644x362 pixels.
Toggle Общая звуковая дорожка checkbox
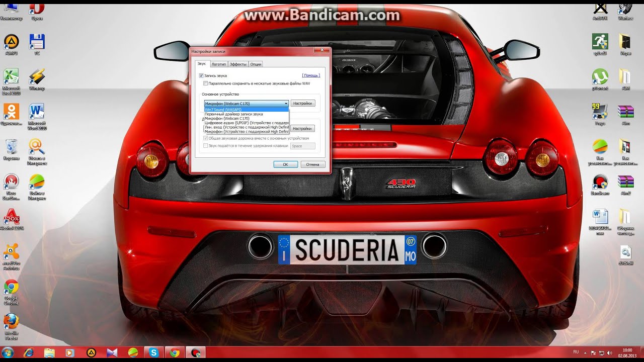click(x=205, y=138)
